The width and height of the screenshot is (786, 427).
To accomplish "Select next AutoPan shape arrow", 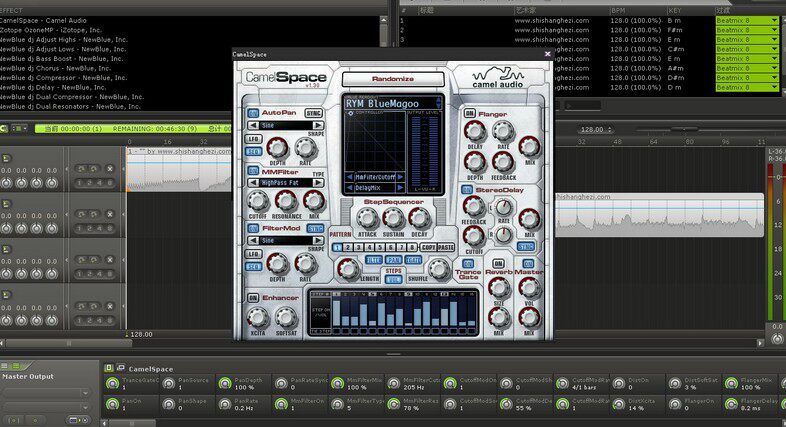I will coord(318,125).
